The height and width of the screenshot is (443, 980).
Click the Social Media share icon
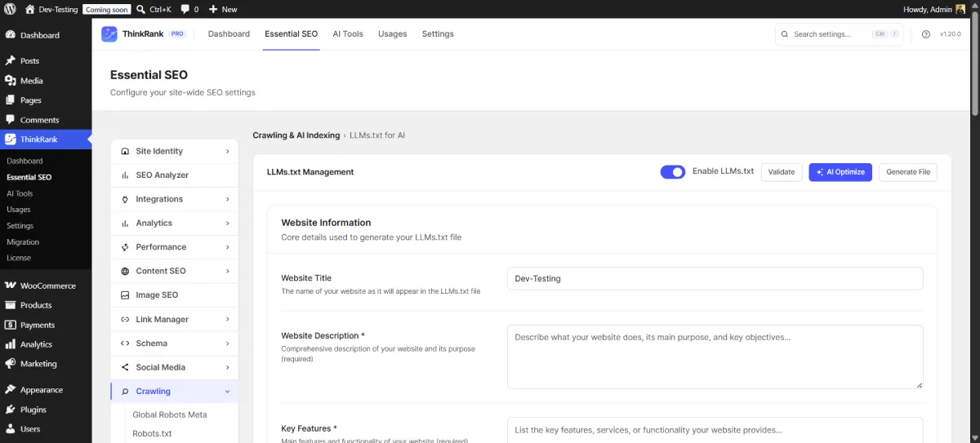(125, 367)
